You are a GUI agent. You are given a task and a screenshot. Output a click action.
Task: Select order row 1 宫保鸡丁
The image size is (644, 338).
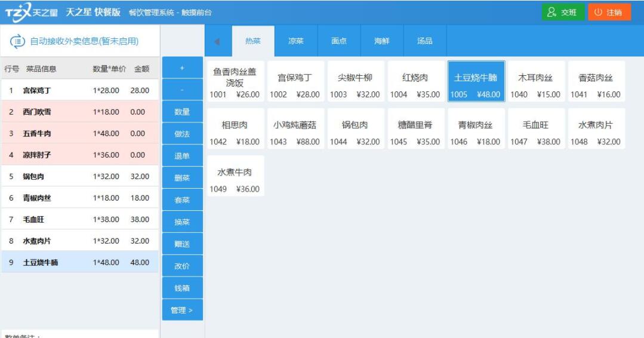(79, 90)
